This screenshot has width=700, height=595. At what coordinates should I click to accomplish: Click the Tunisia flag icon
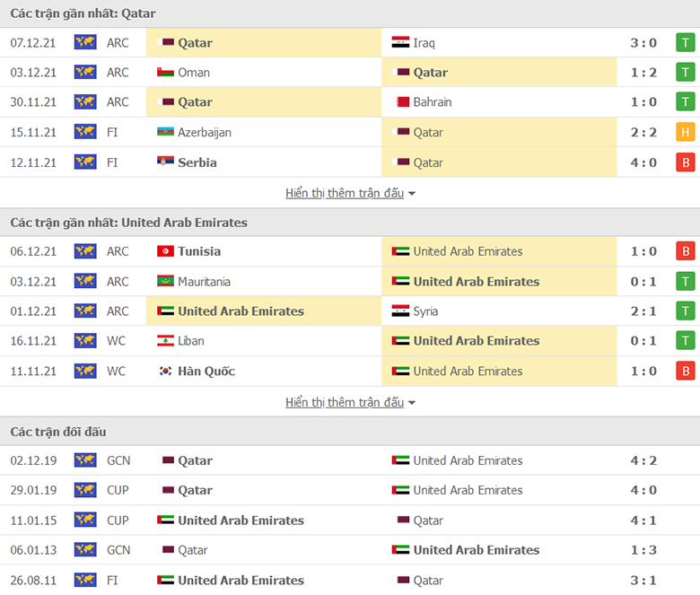tap(166, 251)
